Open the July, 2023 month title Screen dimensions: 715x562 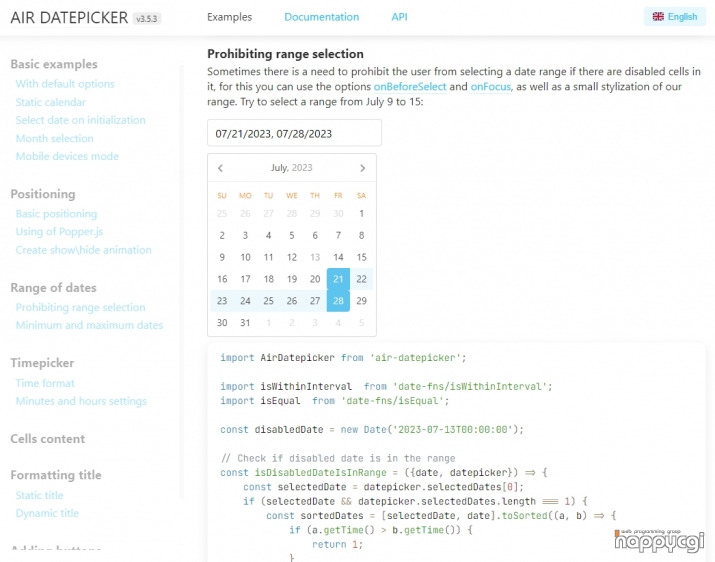291,168
